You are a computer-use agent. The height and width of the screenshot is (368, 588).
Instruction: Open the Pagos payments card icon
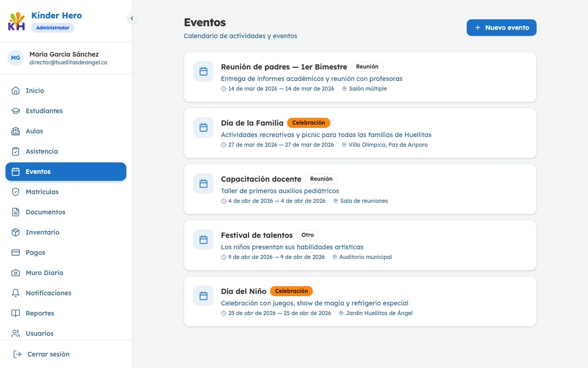pyautogui.click(x=15, y=253)
